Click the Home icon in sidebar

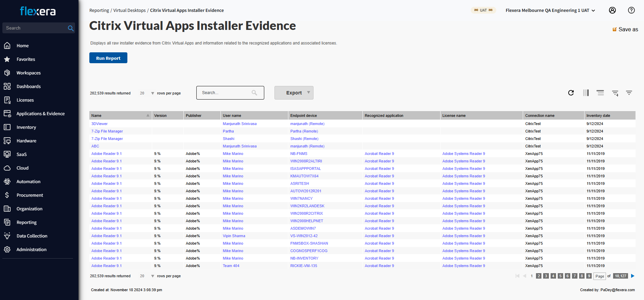tap(7, 46)
